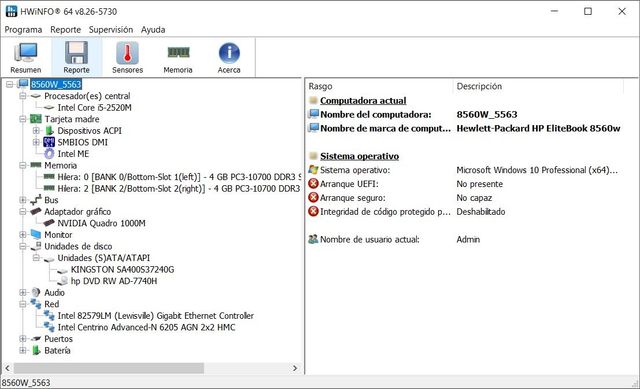Screen dimensions: 640x389
Task: Select memory Hilera: 0 BANK 0 row
Action: coord(179,177)
